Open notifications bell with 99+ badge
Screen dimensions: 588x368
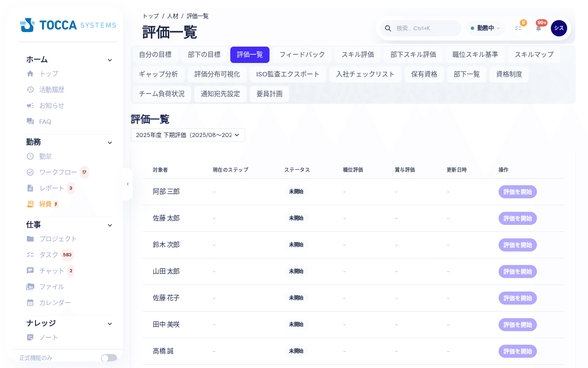tap(539, 28)
